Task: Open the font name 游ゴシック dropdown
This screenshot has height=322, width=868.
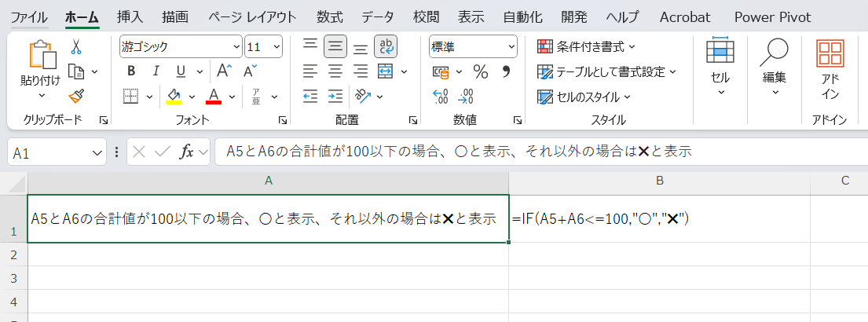Action: pyautogui.click(x=236, y=46)
